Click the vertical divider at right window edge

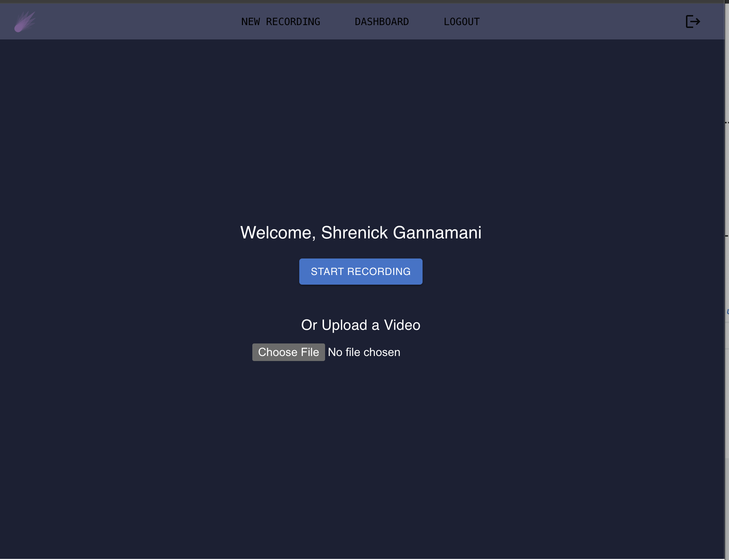tap(725, 280)
